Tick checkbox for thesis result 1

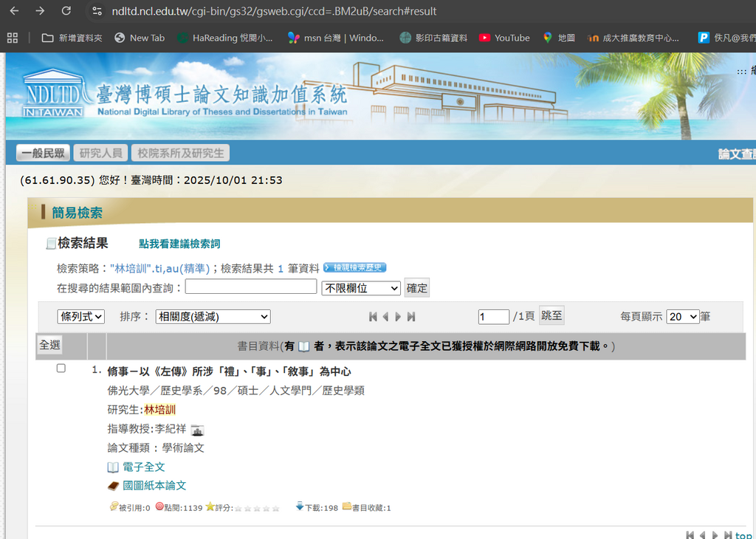61,368
